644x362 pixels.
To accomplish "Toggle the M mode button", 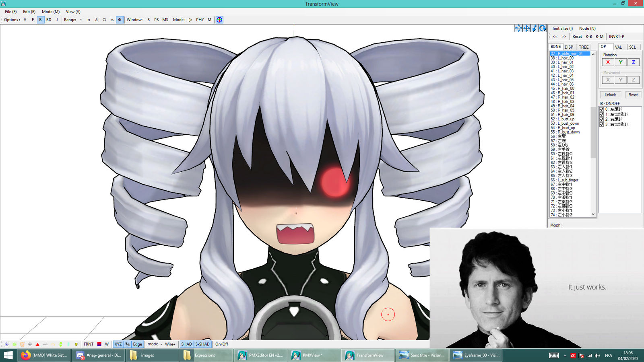I will [x=209, y=20].
